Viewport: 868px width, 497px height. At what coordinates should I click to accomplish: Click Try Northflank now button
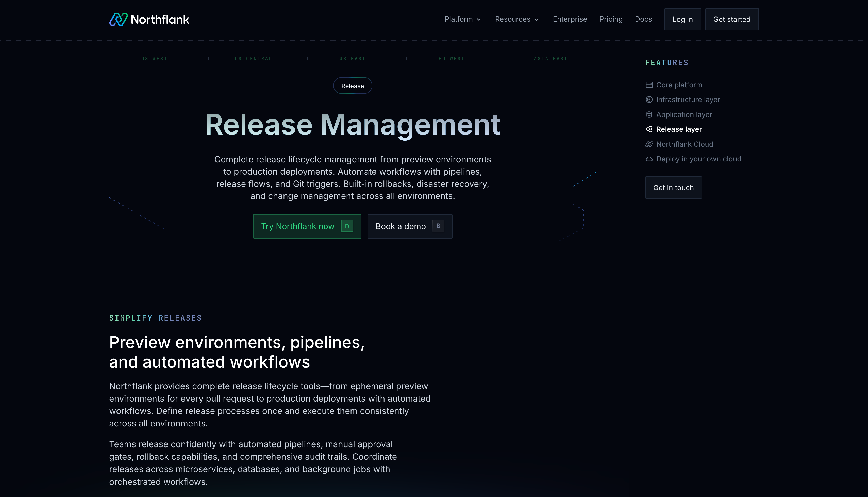(x=307, y=226)
